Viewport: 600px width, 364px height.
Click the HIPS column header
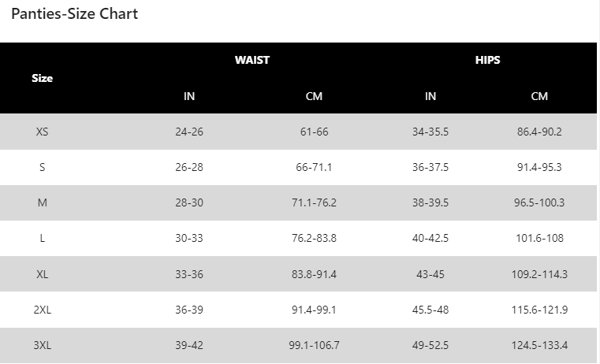487,60
